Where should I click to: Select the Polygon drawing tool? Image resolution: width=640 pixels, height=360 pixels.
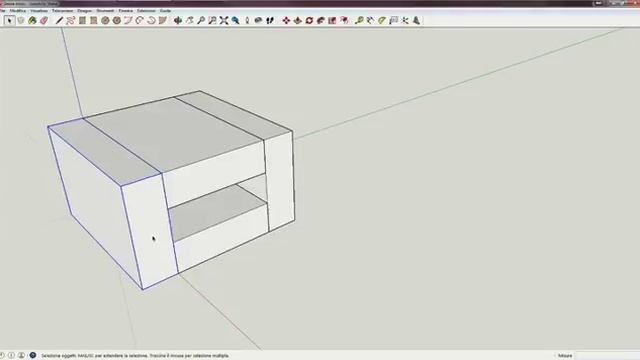(117, 20)
